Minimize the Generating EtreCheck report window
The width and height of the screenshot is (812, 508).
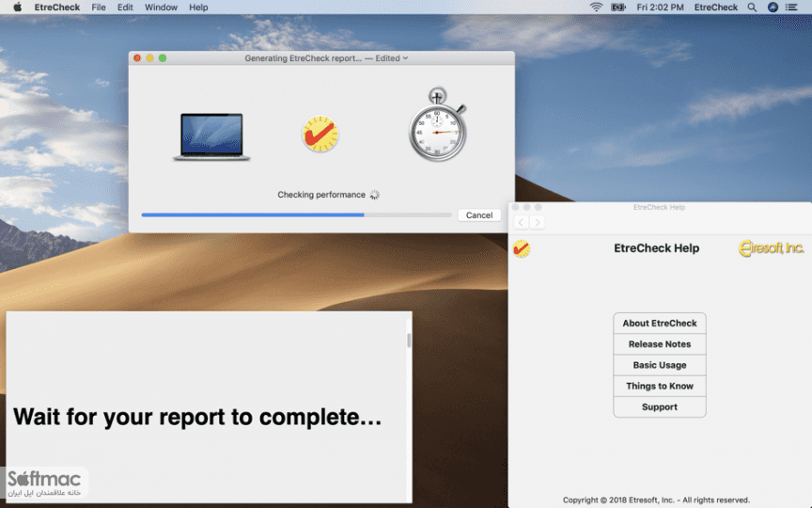pos(149,58)
